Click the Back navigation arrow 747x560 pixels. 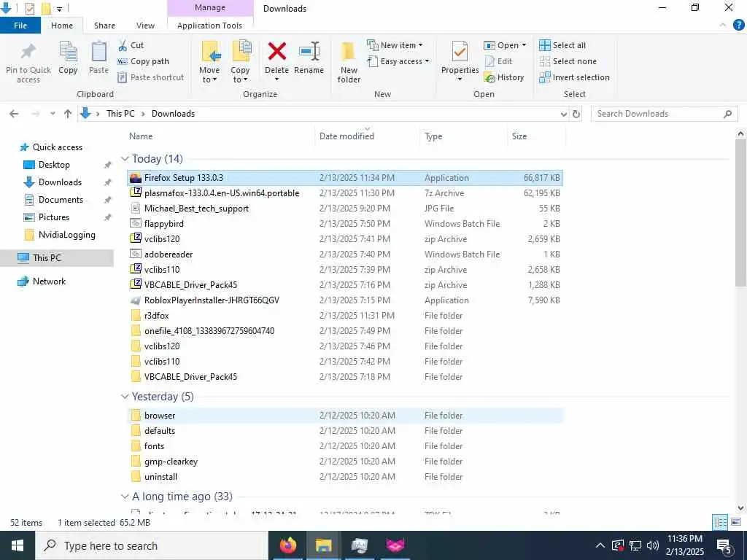(14, 114)
